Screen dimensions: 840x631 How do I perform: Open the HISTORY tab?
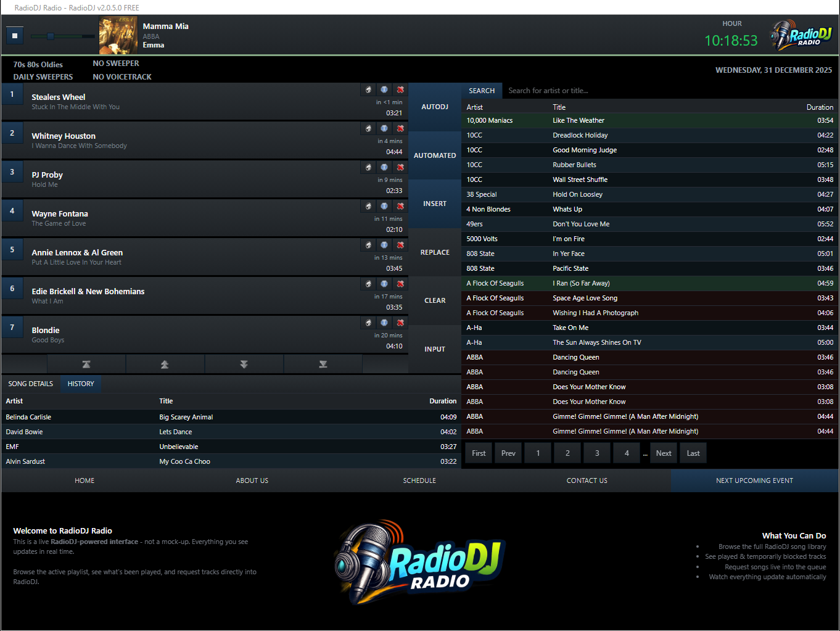click(80, 384)
